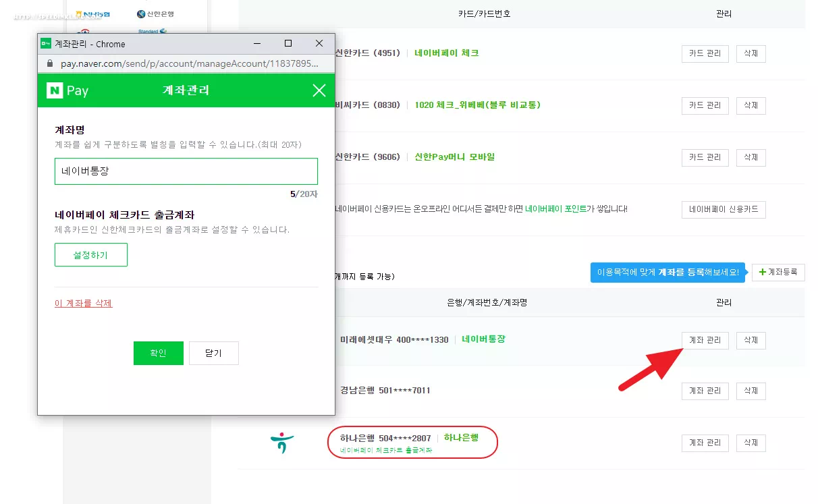The image size is (818, 504).
Task: Click the N Pay logo in the popup header
Action: click(x=67, y=90)
